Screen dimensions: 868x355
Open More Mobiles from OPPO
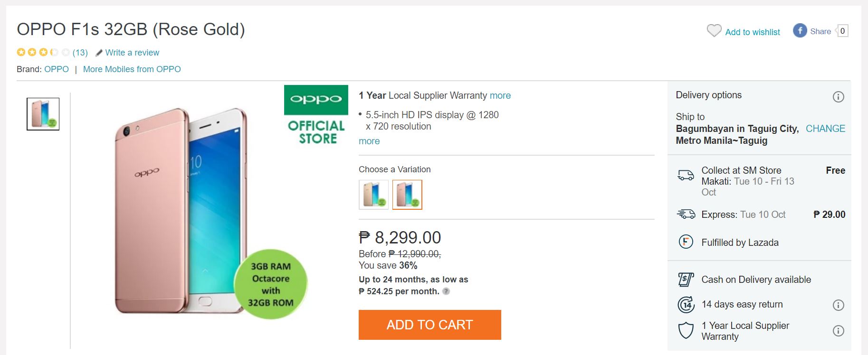pos(132,69)
